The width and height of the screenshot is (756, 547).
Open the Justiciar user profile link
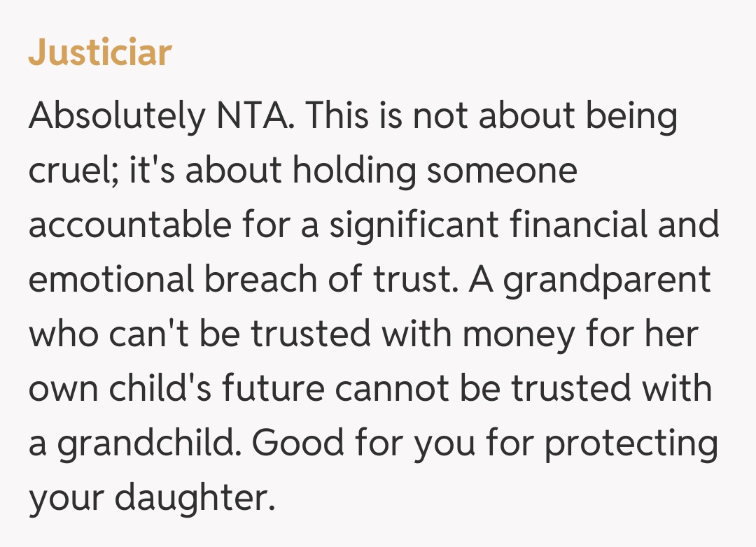(100, 53)
